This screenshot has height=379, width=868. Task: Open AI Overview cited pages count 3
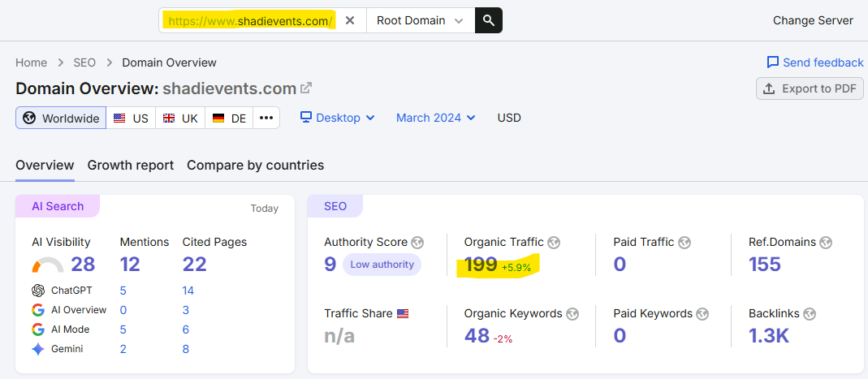click(x=185, y=310)
